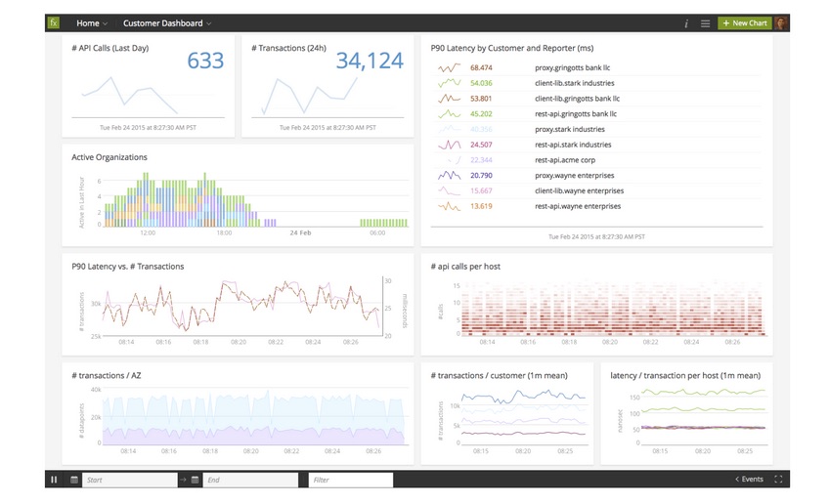
Task: Click the New Chart button
Action: pos(744,22)
